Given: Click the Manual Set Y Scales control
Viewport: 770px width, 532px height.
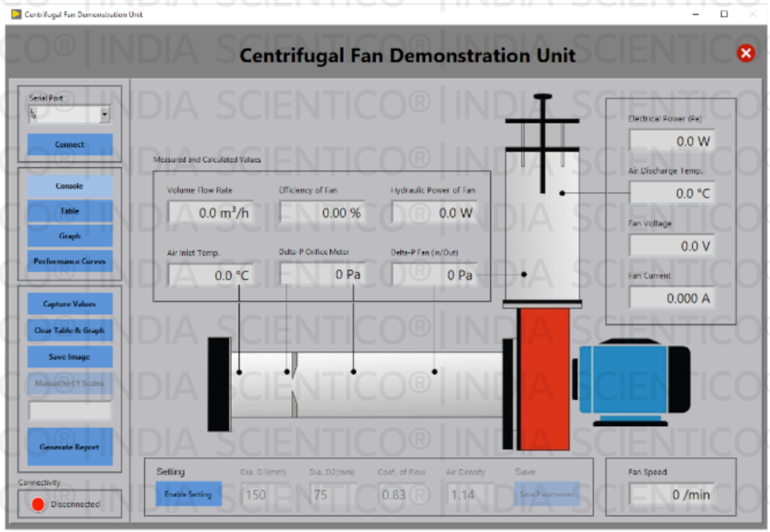Looking at the screenshot, I should pyautogui.click(x=70, y=383).
